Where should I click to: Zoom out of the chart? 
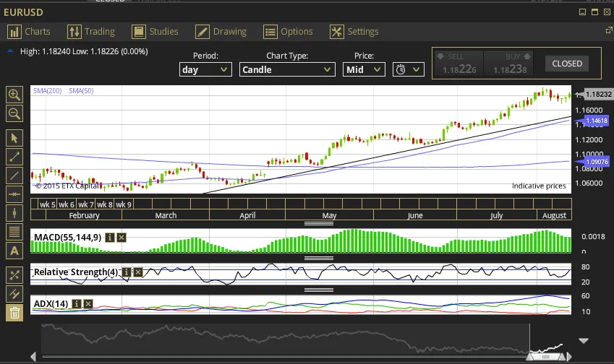(x=14, y=114)
